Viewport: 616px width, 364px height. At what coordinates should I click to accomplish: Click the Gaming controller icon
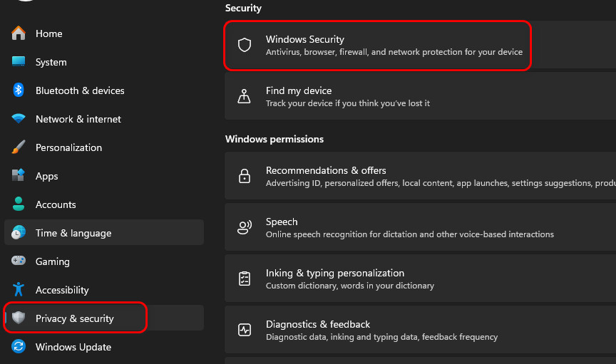(19, 261)
